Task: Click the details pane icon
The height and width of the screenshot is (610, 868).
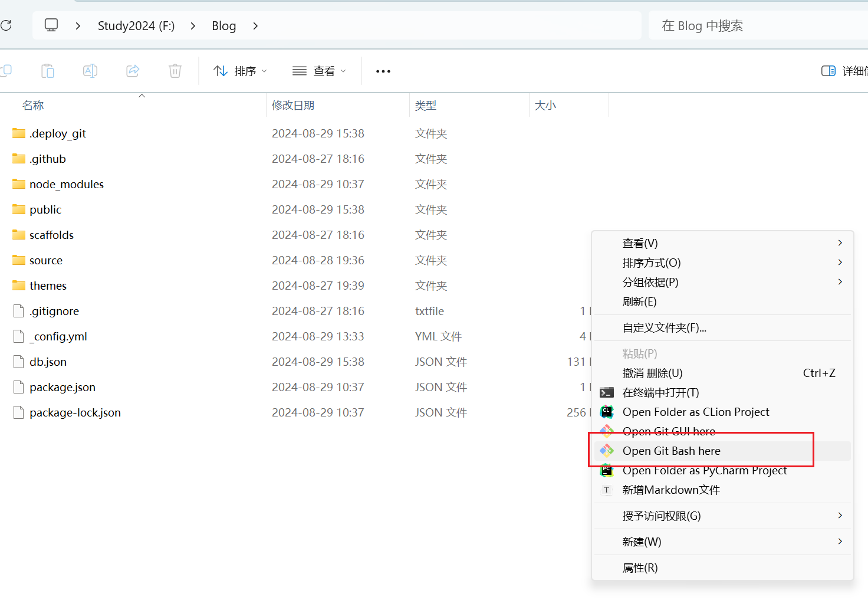Action: point(828,71)
